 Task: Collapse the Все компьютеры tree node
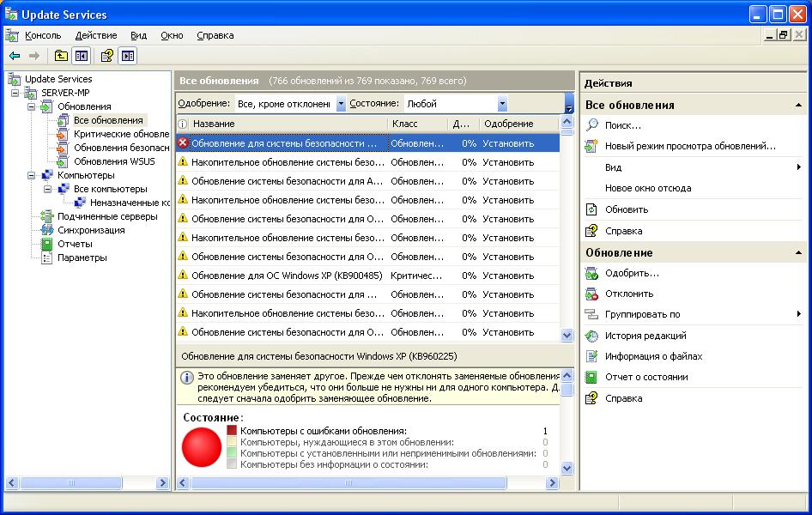tap(48, 189)
